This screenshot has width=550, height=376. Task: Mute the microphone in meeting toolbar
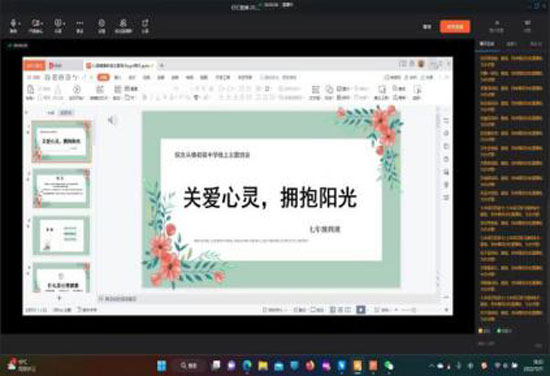tap(13, 24)
